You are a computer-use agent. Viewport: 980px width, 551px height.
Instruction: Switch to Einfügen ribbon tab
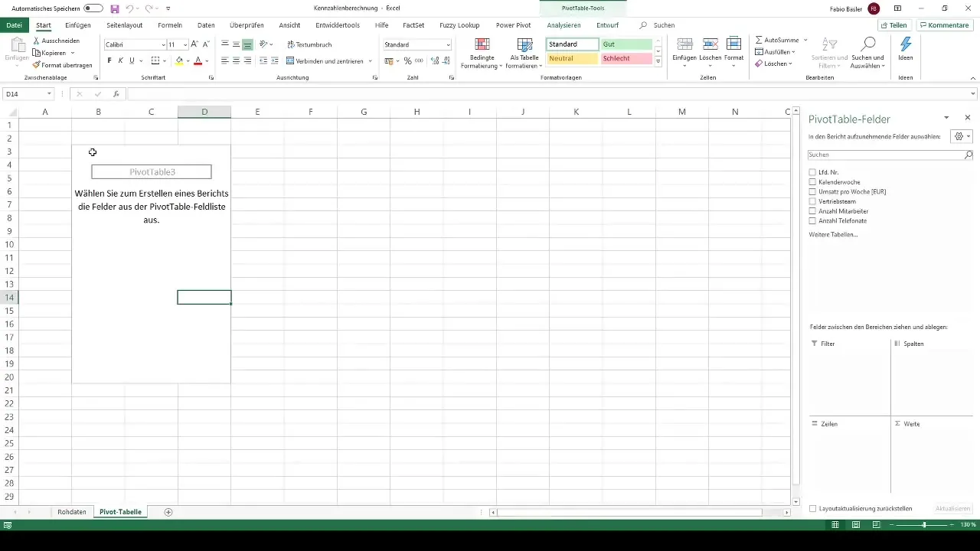tap(78, 25)
